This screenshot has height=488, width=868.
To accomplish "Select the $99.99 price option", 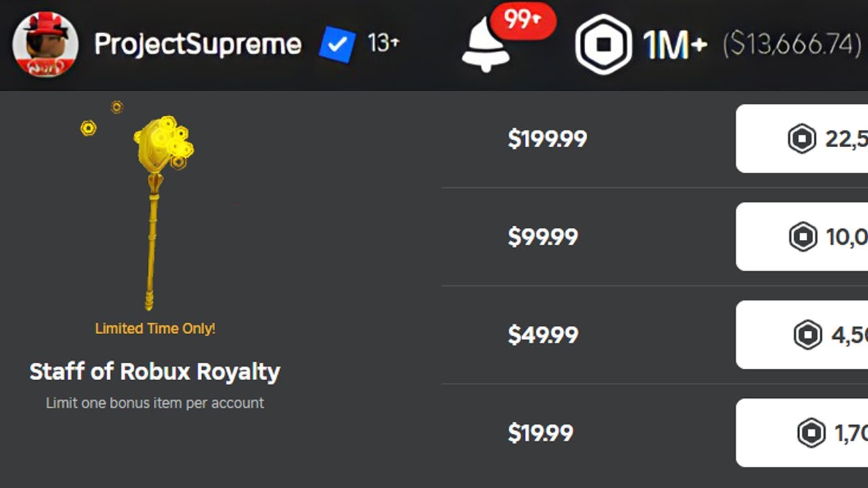I will click(x=542, y=237).
